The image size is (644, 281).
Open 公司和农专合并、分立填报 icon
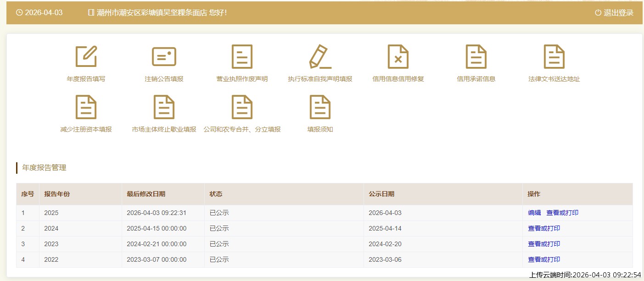[x=242, y=107]
